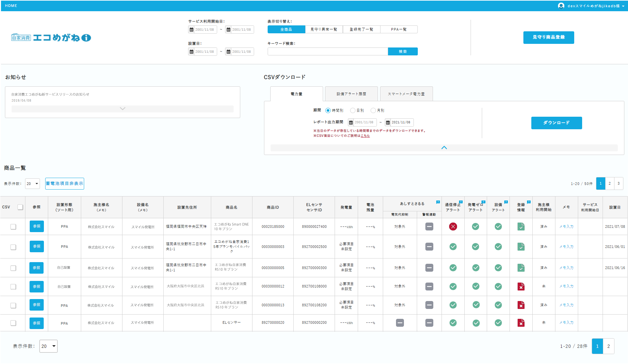Click the 見守り商品登録 button

point(549,38)
